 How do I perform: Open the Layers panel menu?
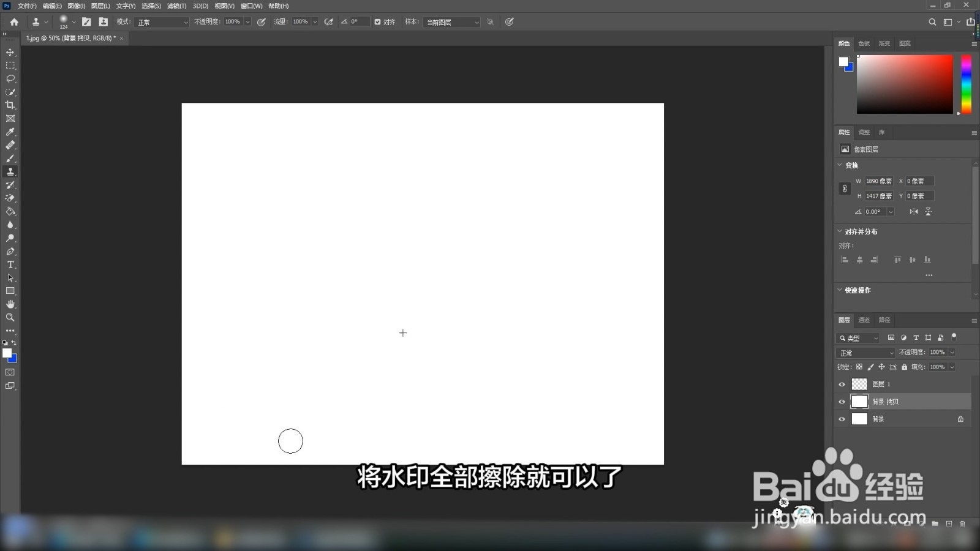coord(973,320)
